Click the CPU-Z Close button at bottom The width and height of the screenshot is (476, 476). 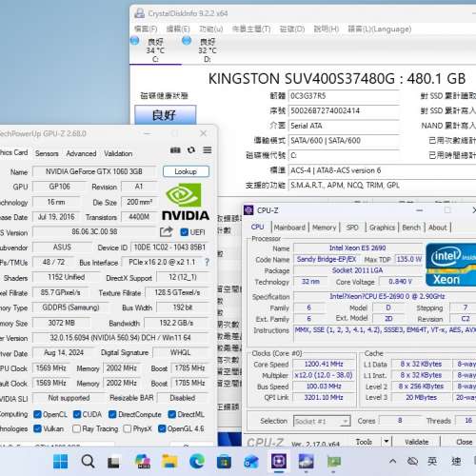point(464,442)
